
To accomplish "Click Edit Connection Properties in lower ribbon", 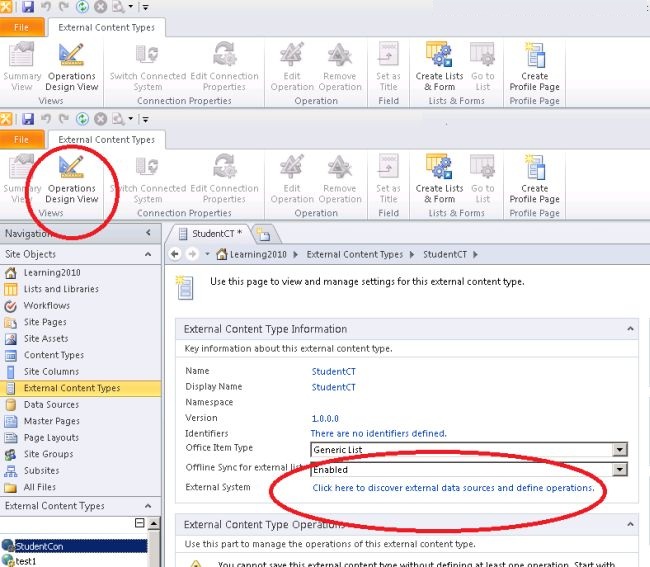I will 224,179.
